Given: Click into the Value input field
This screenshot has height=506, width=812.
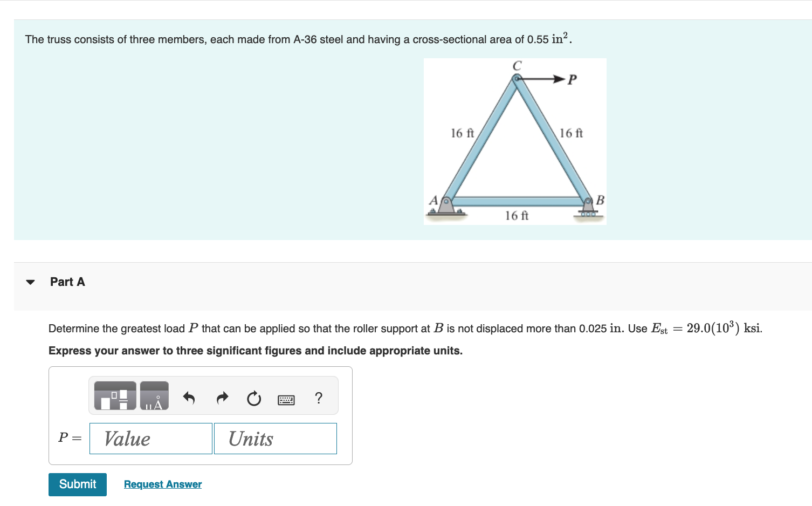Looking at the screenshot, I should click(150, 439).
